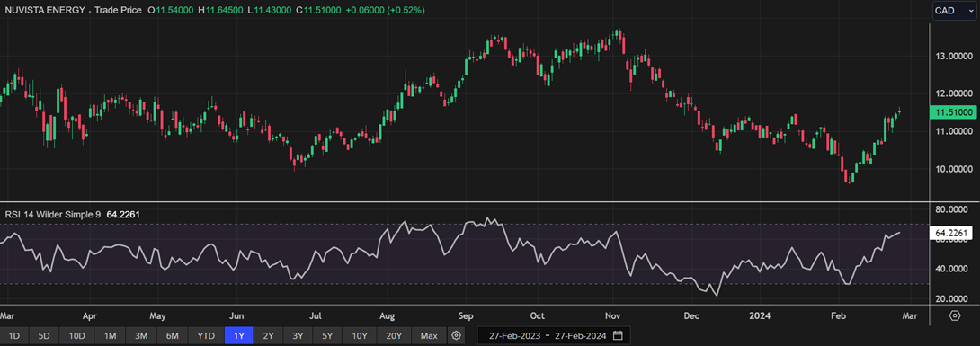Select the 2Y time range
This screenshot has width=980, height=346.
[268, 336]
